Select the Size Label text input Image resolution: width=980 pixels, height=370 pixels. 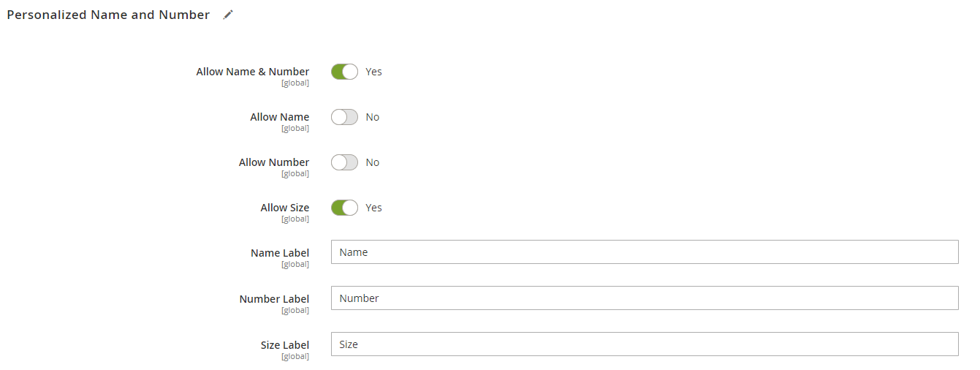pyautogui.click(x=644, y=344)
